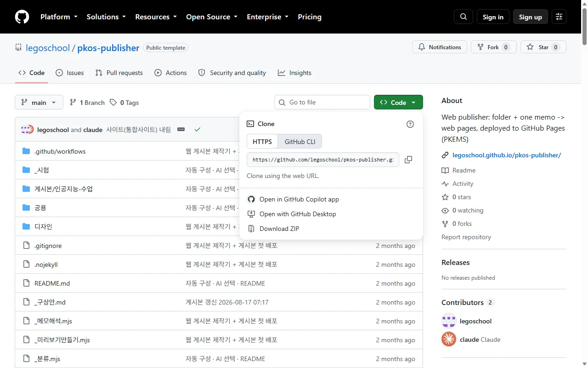Click the Star button

[x=543, y=47]
